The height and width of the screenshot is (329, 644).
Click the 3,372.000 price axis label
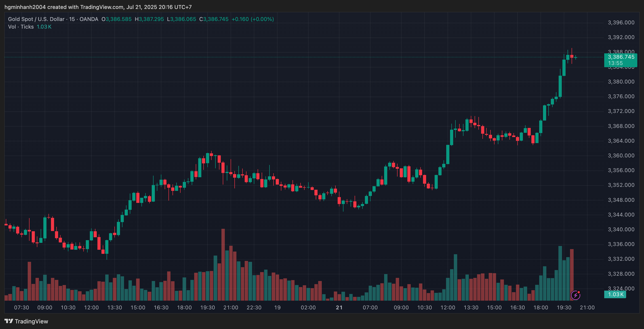pos(621,111)
